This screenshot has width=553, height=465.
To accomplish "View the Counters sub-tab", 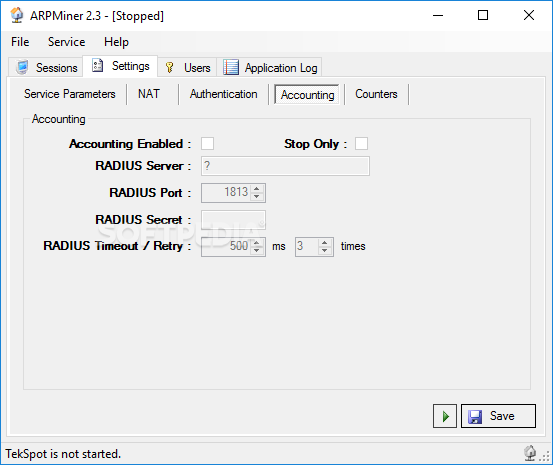I will [376, 94].
